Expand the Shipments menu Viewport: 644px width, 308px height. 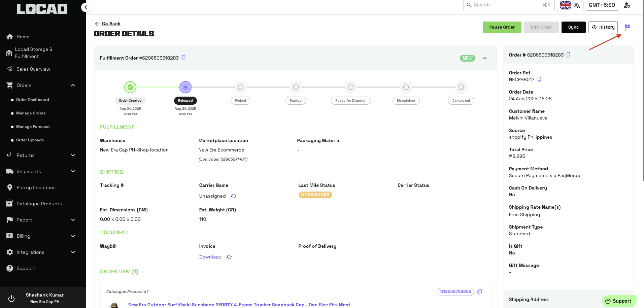pyautogui.click(x=73, y=171)
